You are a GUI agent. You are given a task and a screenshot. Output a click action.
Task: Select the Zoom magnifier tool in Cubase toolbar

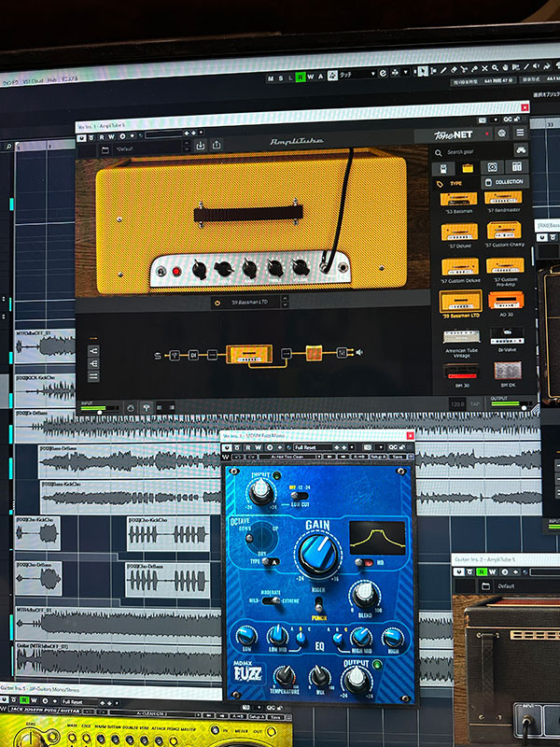point(495,67)
